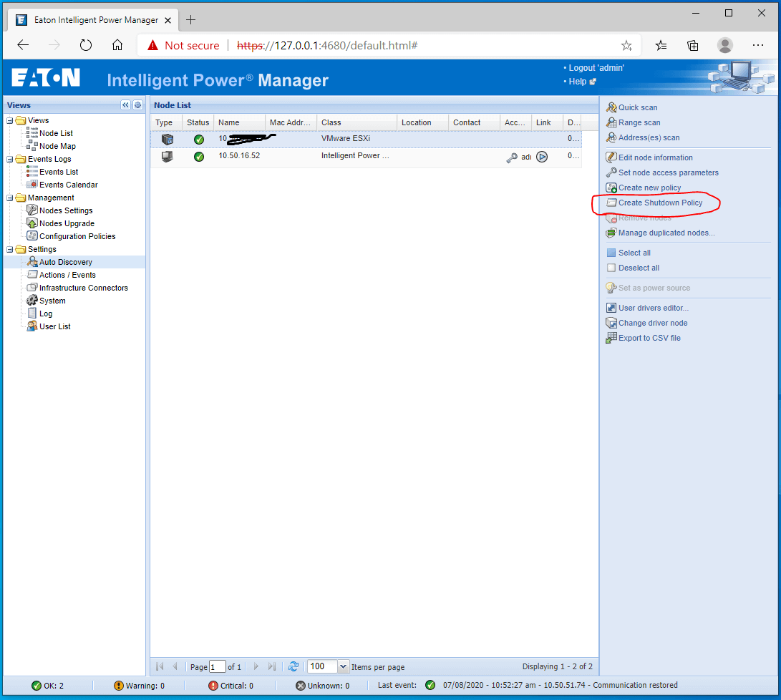Image resolution: width=781 pixels, height=700 pixels.
Task: Check the Select all checkbox
Action: click(610, 252)
